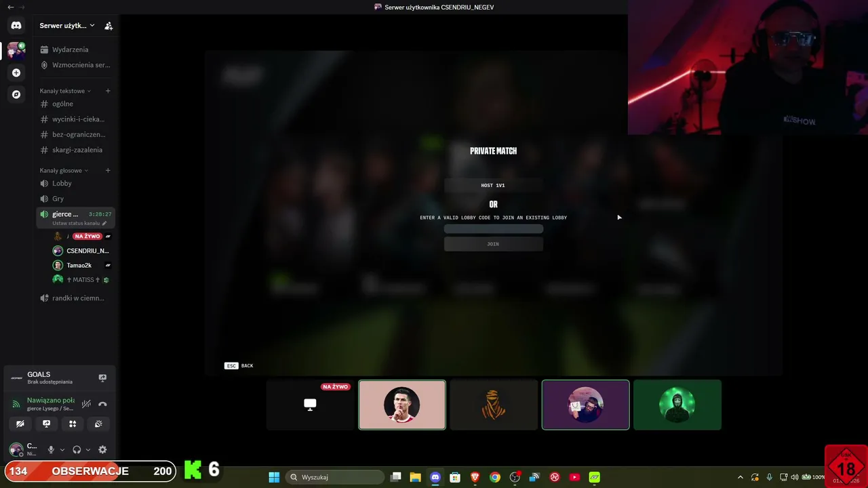
Task: Go back with Discord navigation arrow
Action: pos(10,7)
